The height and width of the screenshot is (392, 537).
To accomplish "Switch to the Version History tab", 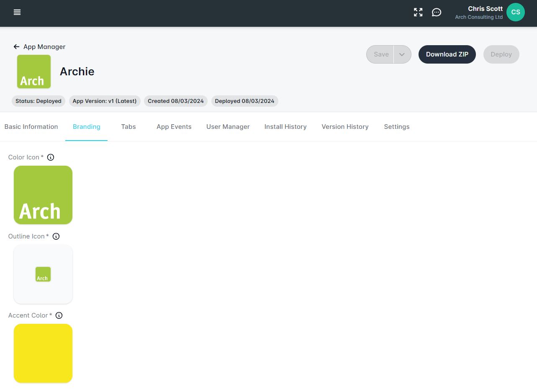I will tap(345, 126).
